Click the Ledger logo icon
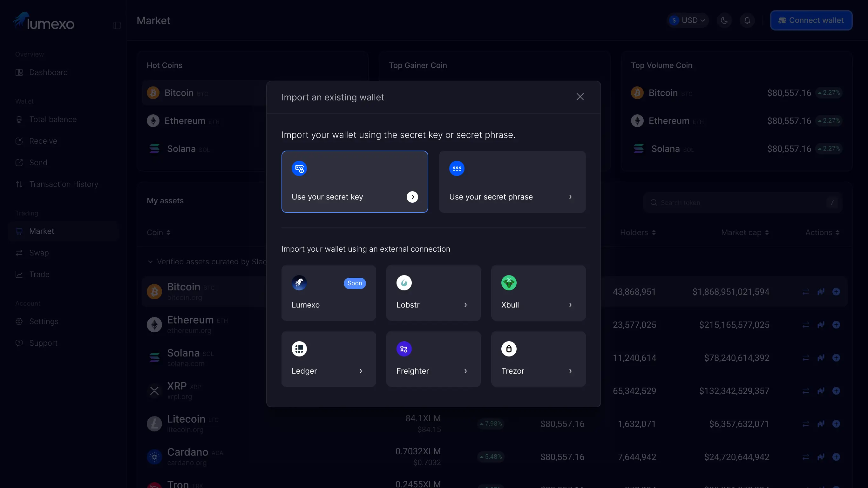The image size is (868, 488). (x=299, y=349)
